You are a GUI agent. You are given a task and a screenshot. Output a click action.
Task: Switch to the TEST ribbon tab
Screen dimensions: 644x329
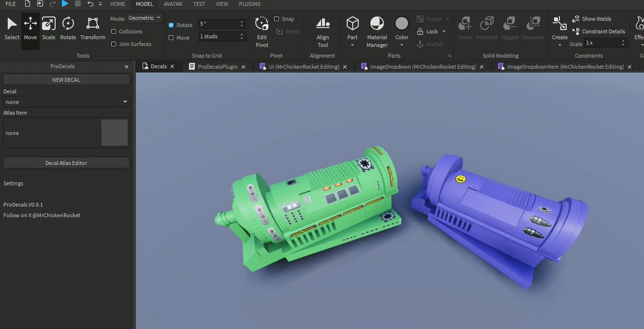click(199, 4)
